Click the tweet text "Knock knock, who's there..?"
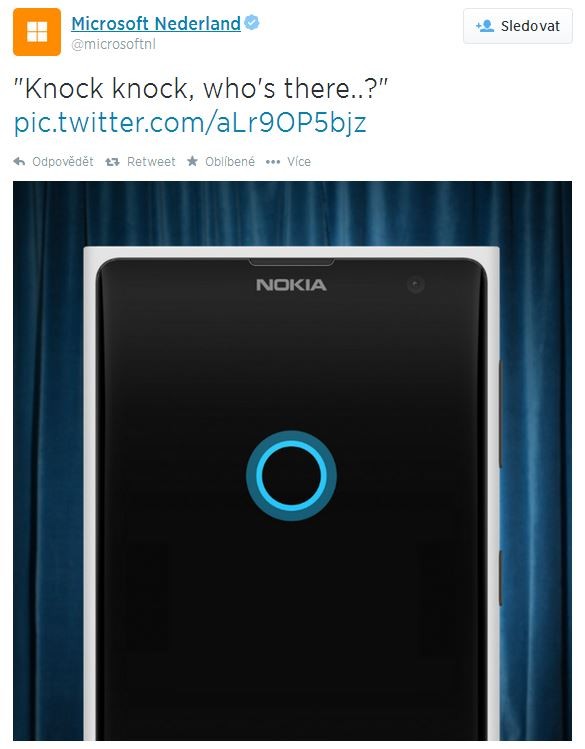This screenshot has height=749, width=585. click(201, 89)
